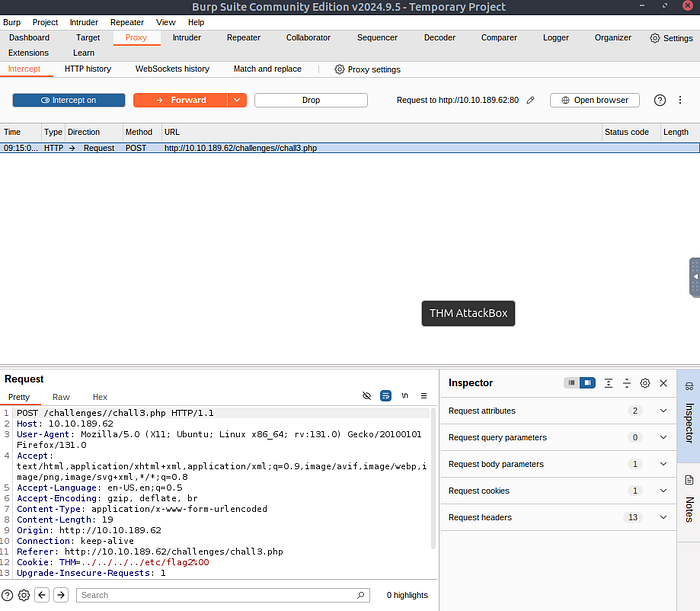Toggle the show newline \n icon
The image size is (700, 611).
405,395
